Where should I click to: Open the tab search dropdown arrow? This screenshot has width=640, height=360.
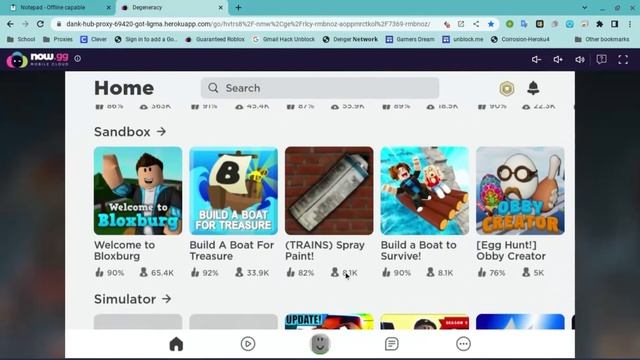584,7
